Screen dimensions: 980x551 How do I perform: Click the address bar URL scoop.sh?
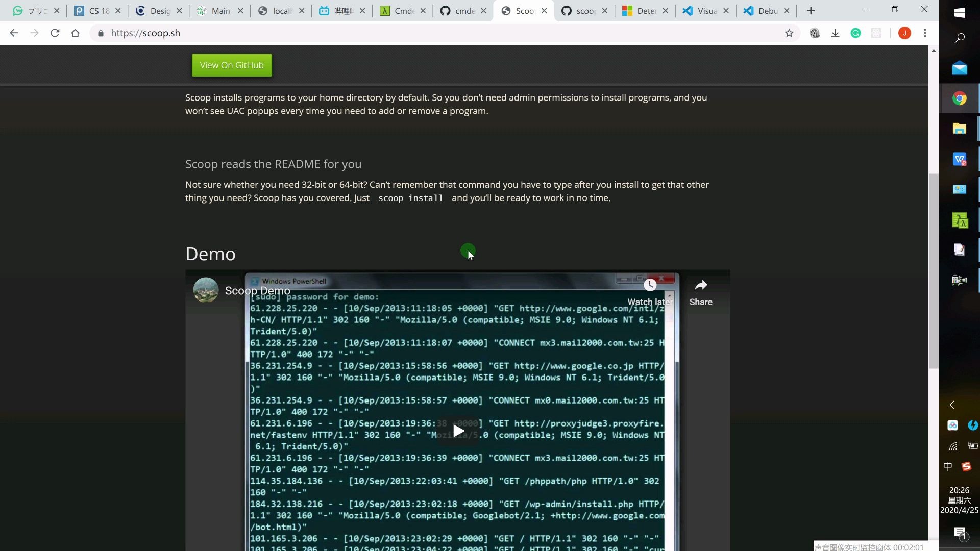145,33
